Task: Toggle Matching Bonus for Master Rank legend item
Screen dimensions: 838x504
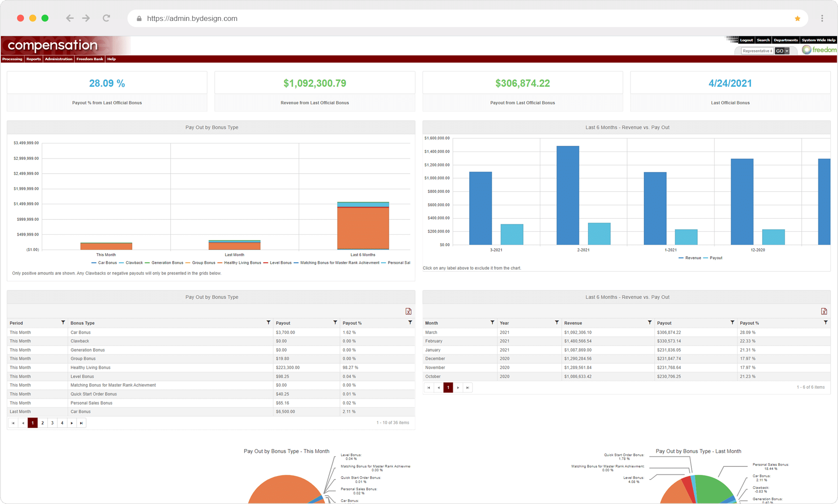Action: pos(337,263)
